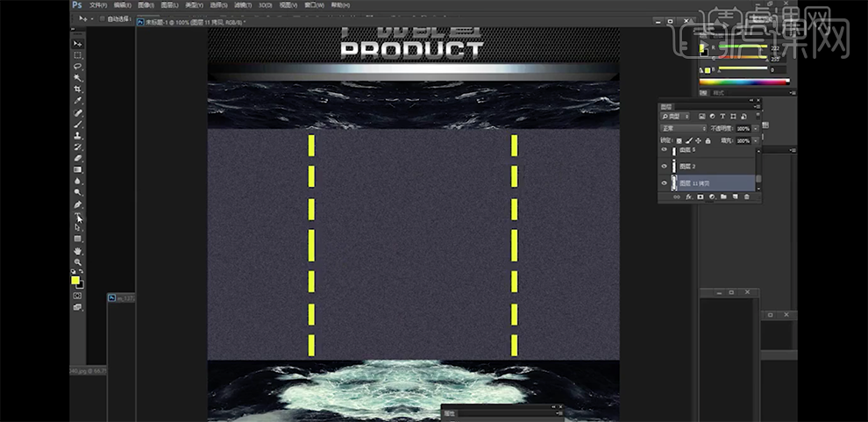Select the Eyedropper tool

78,101
